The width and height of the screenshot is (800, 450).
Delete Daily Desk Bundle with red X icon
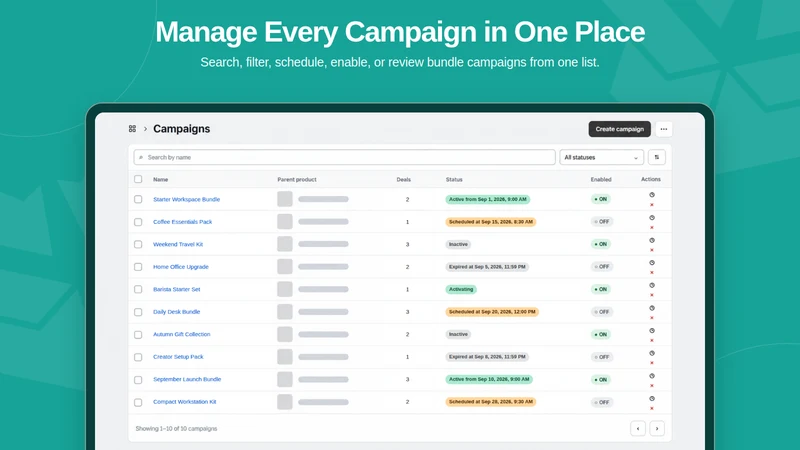(x=652, y=318)
